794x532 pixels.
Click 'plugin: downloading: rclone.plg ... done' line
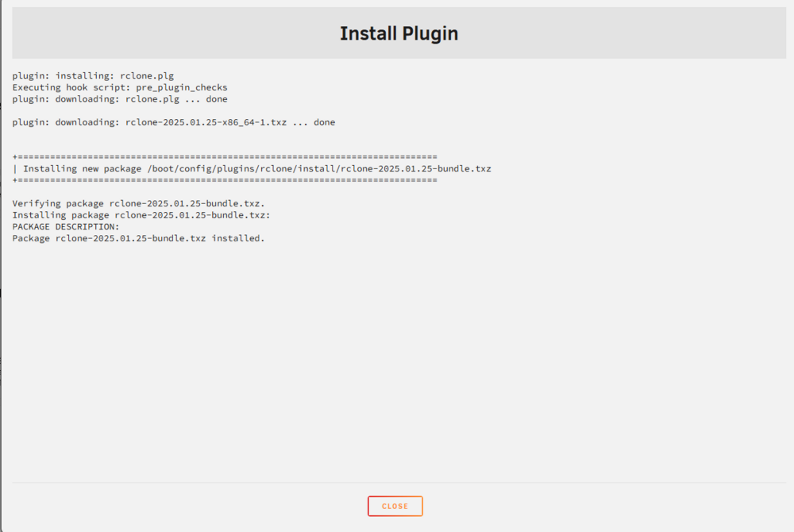point(120,99)
